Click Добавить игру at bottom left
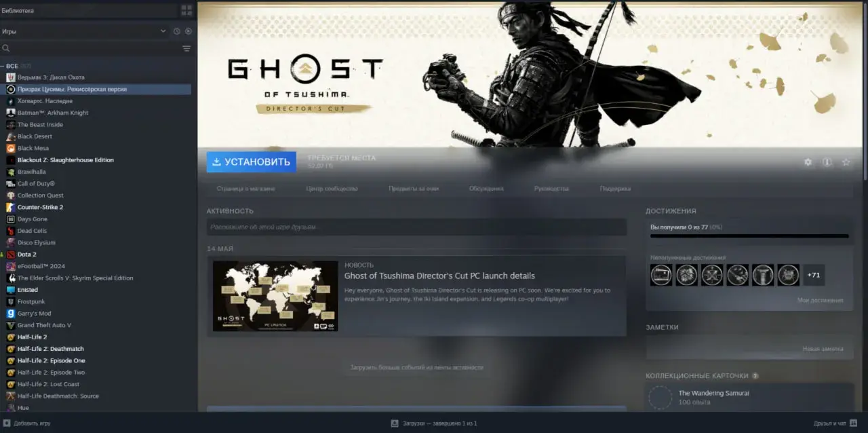Image resolution: width=868 pixels, height=433 pixels. point(26,423)
